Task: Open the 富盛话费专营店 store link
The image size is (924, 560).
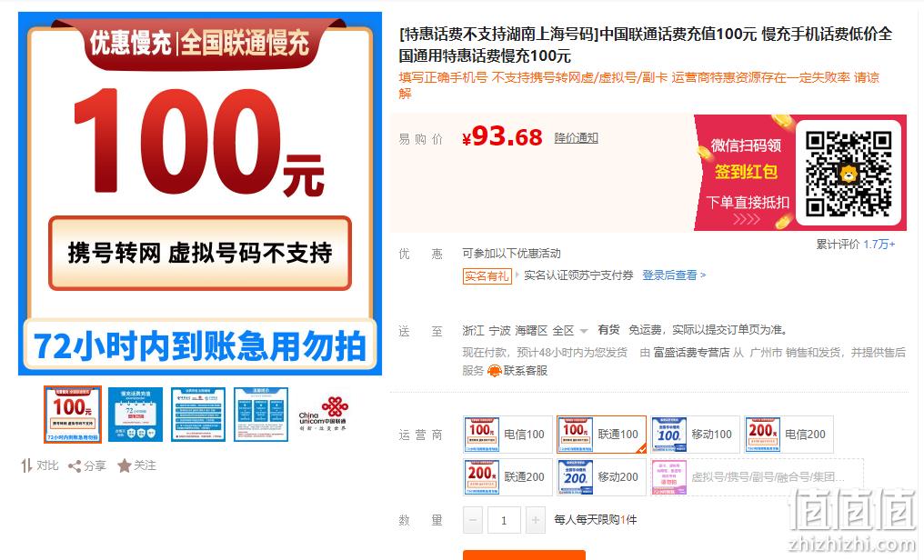Action: tap(691, 352)
